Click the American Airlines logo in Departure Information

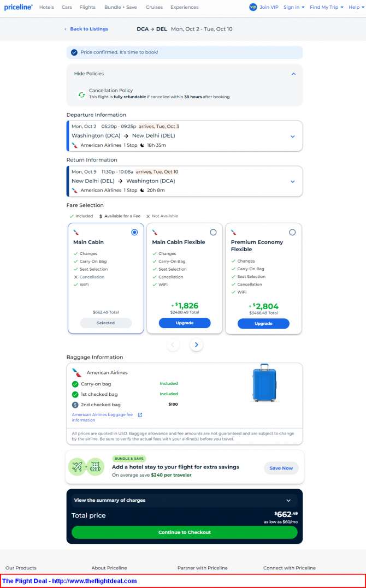coord(75,146)
